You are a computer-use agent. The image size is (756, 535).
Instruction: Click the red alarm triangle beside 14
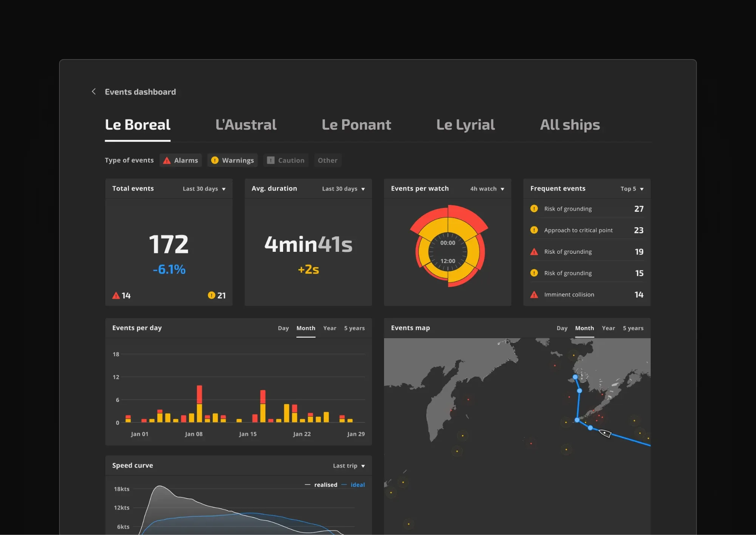(x=116, y=296)
